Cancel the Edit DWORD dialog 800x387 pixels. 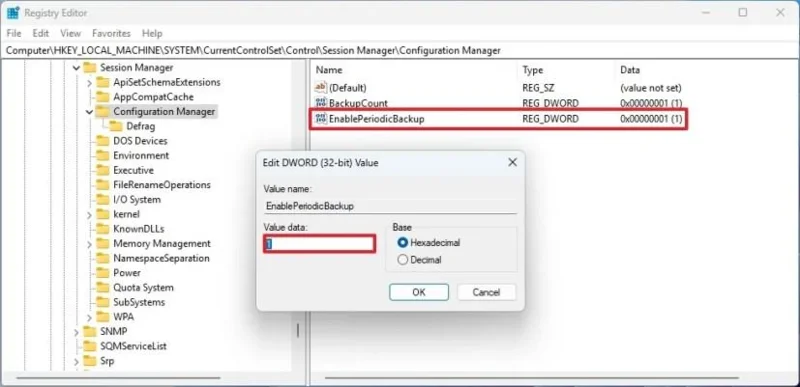pyautogui.click(x=486, y=292)
